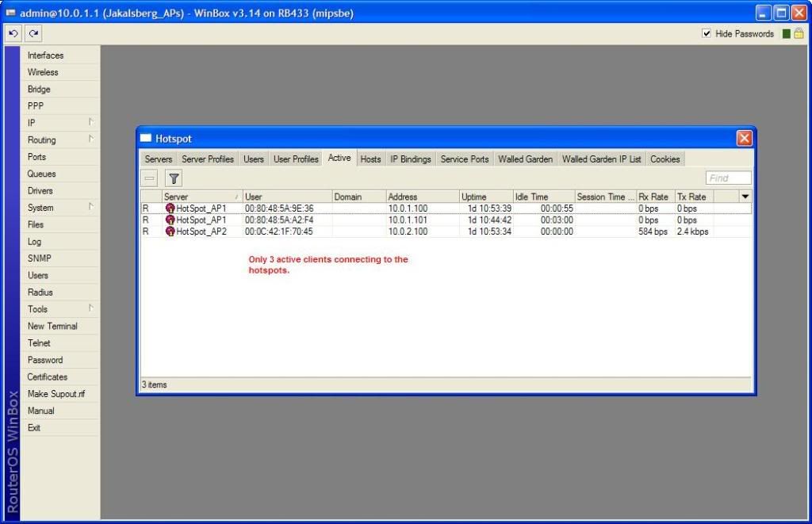This screenshot has width=812, height=524.
Task: Click the minus remove icon in Hotspot toolbar
Action: click(149, 178)
